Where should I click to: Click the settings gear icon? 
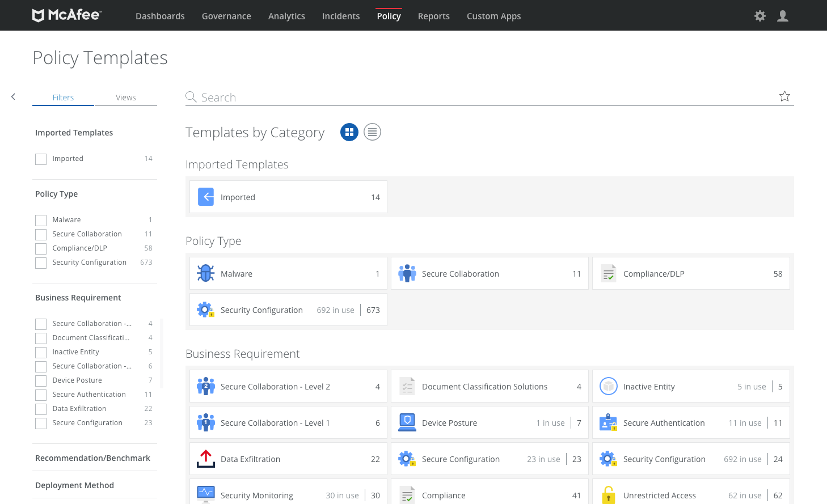click(760, 16)
